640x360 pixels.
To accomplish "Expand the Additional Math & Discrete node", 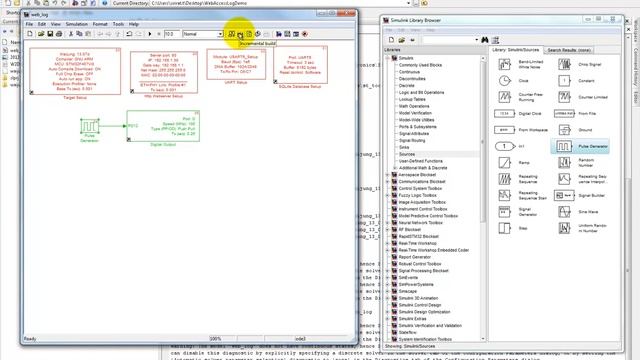I will coord(395,168).
